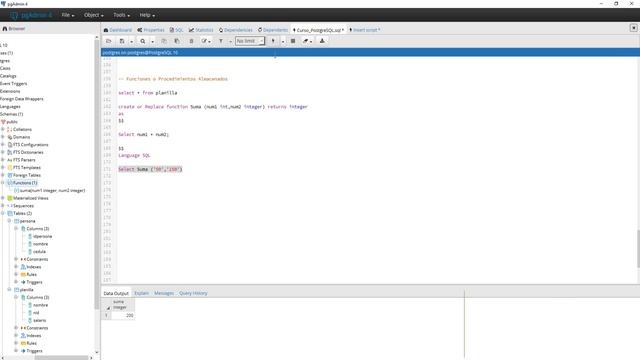This screenshot has width=640, height=360.
Task: Click the Stop query square icon
Action: (293, 41)
